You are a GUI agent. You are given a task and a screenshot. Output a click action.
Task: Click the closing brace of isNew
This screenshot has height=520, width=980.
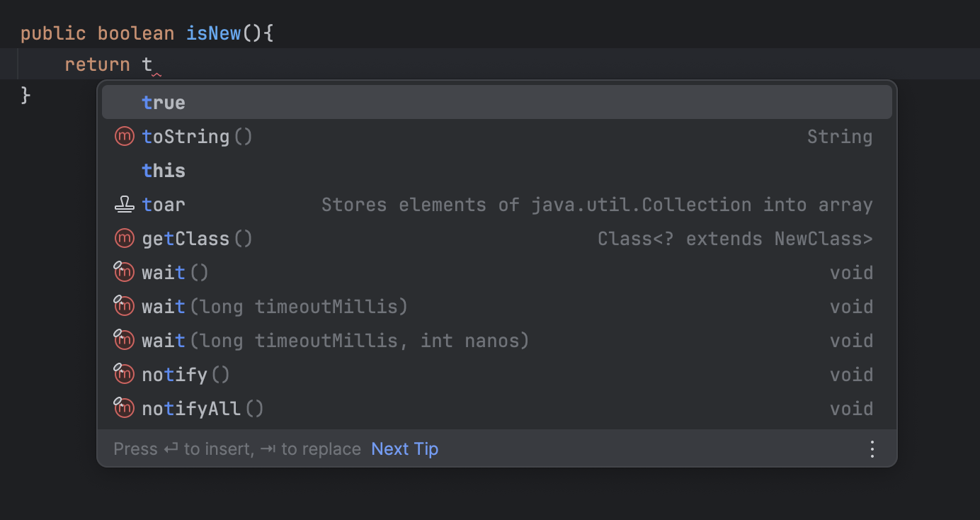(25, 94)
